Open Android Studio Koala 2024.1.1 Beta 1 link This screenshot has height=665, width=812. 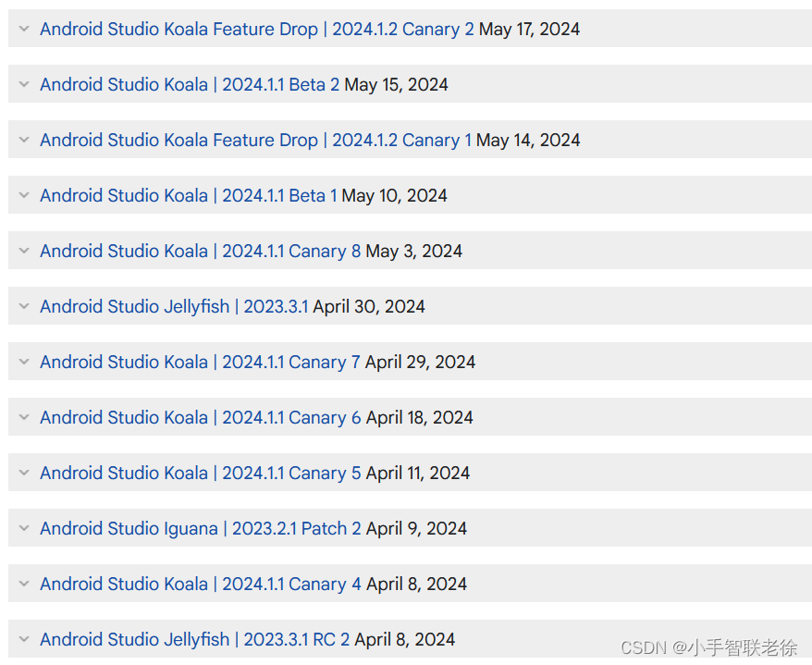click(189, 195)
